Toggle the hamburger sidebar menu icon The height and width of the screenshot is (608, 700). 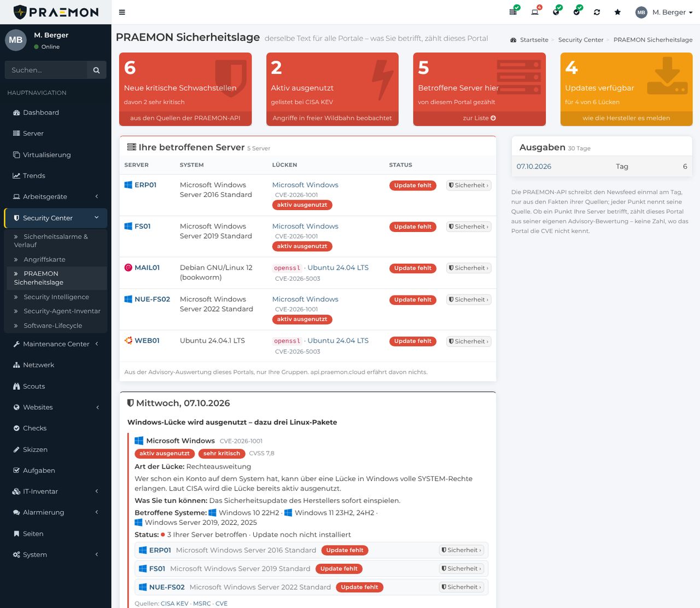pos(122,12)
